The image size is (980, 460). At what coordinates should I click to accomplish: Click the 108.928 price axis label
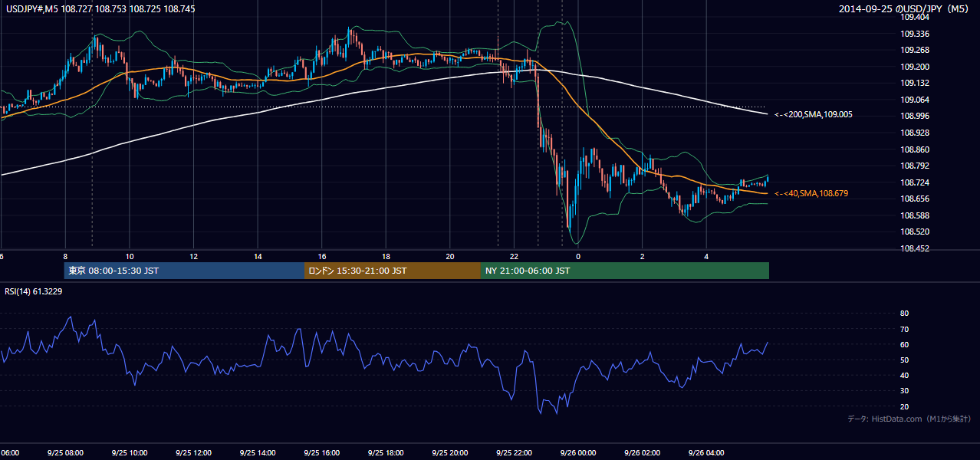[x=915, y=133]
